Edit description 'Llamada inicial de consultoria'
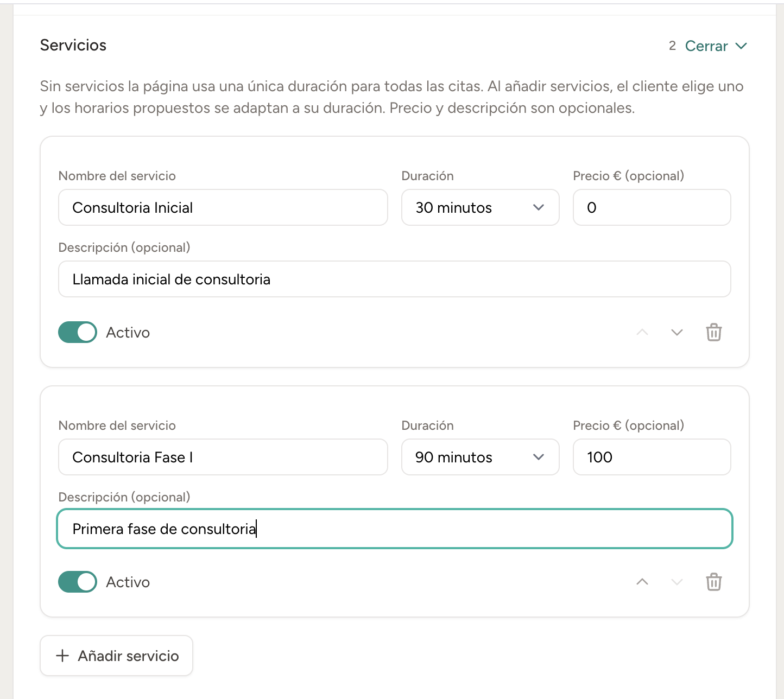The width and height of the screenshot is (784, 699). pos(395,279)
